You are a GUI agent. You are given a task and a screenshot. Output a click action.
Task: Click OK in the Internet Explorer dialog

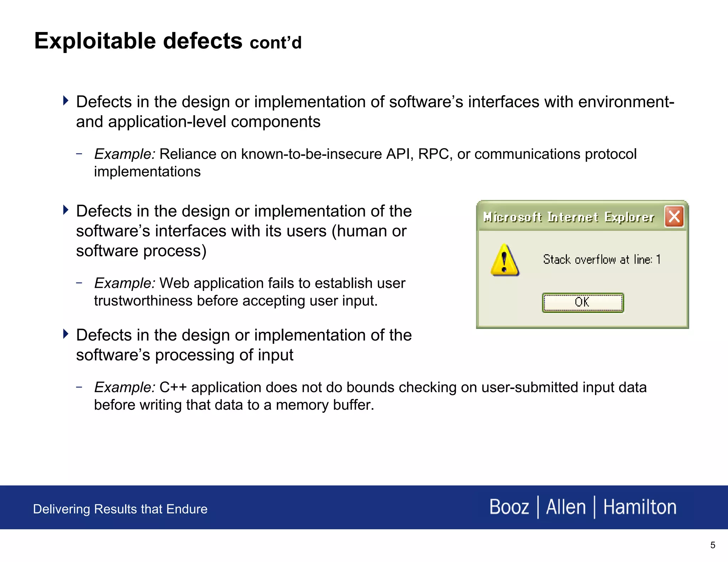(583, 302)
